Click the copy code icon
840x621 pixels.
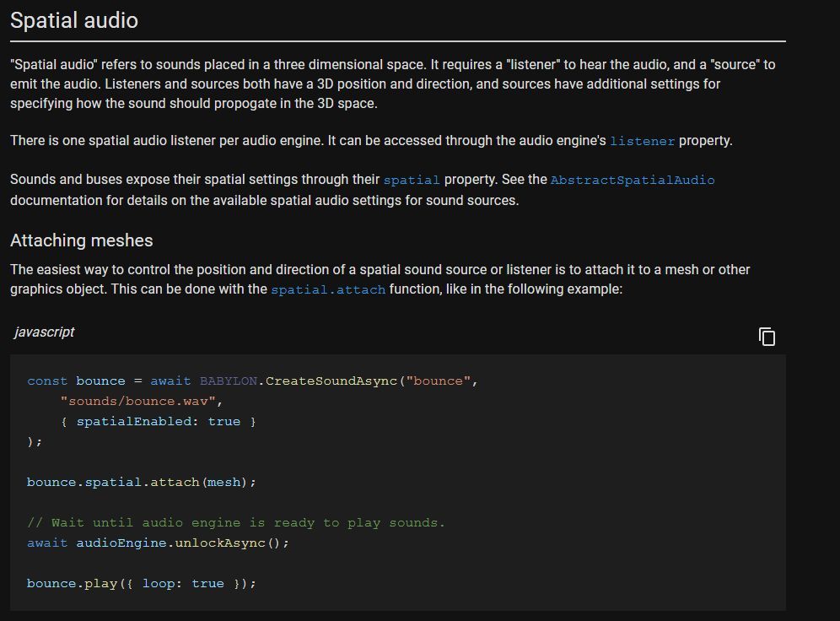767,336
